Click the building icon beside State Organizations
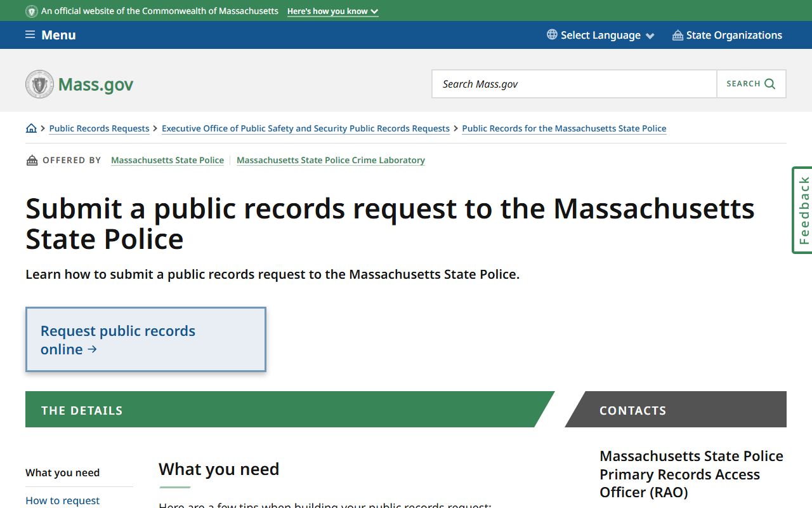812x508 pixels. coord(678,35)
